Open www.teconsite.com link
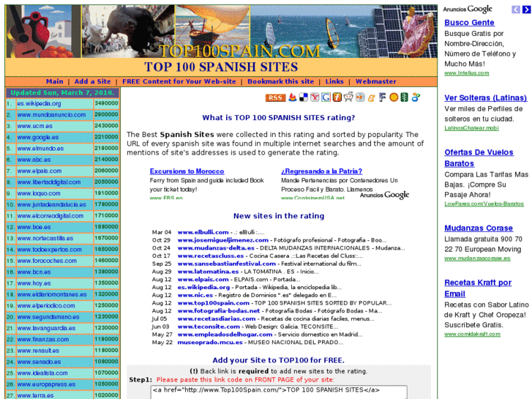Viewport: 532px width, 399px height. click(x=209, y=327)
